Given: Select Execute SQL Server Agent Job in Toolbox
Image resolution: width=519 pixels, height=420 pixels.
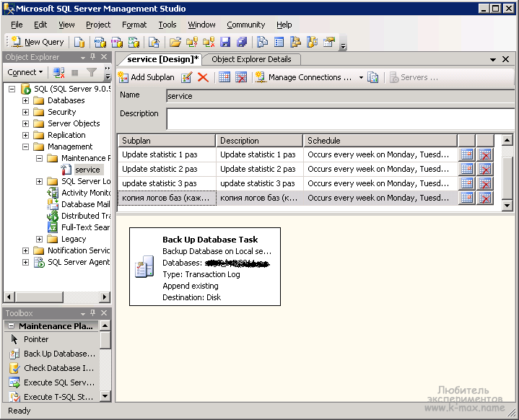Looking at the screenshot, I should [x=52, y=382].
